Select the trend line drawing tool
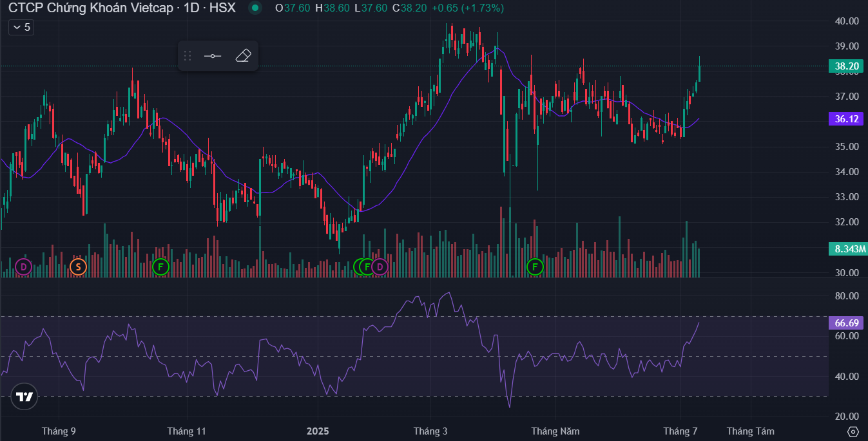The height and width of the screenshot is (441, 868). click(213, 56)
